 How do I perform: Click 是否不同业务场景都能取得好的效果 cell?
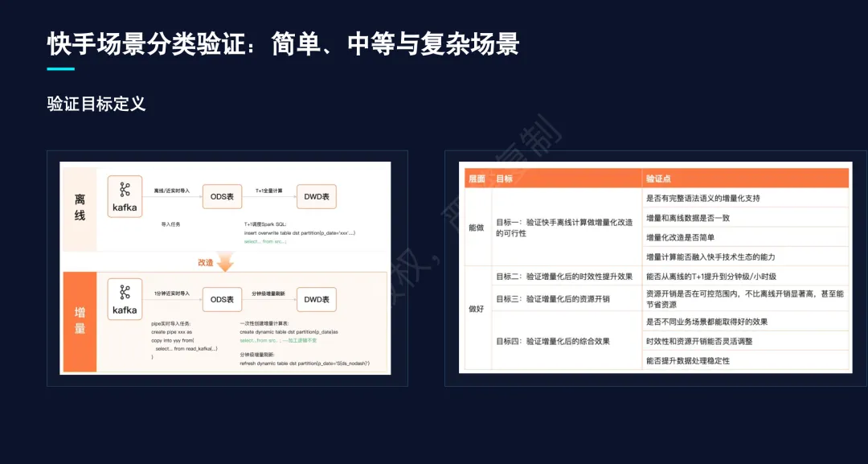click(x=745, y=321)
